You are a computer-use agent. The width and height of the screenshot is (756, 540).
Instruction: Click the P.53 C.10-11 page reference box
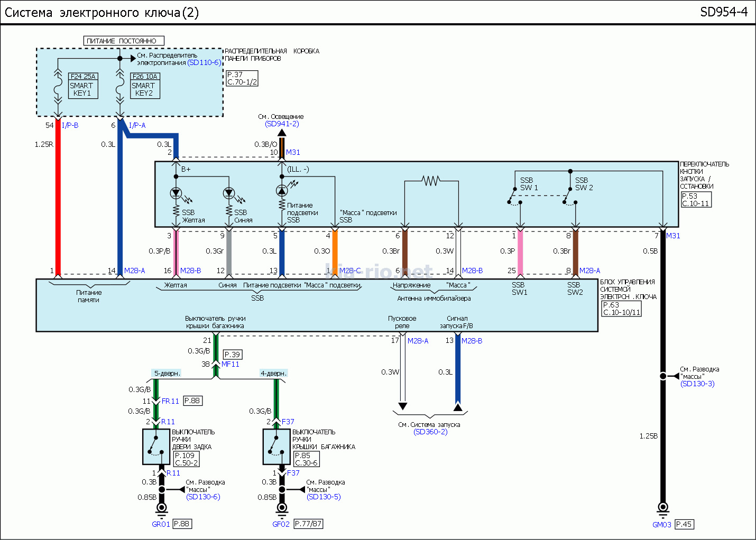point(696,199)
